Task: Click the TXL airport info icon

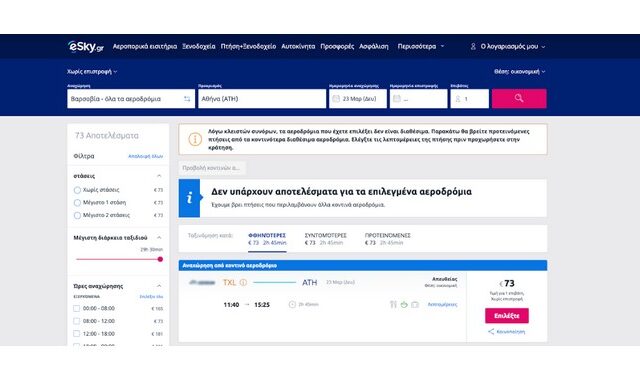Action: [243, 282]
